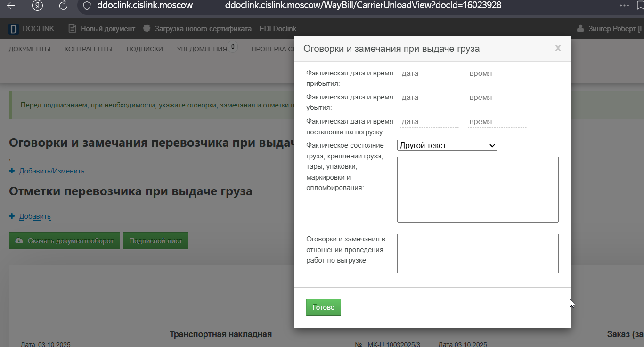
Task: Open the EDI.Doclink menu item
Action: tap(278, 29)
